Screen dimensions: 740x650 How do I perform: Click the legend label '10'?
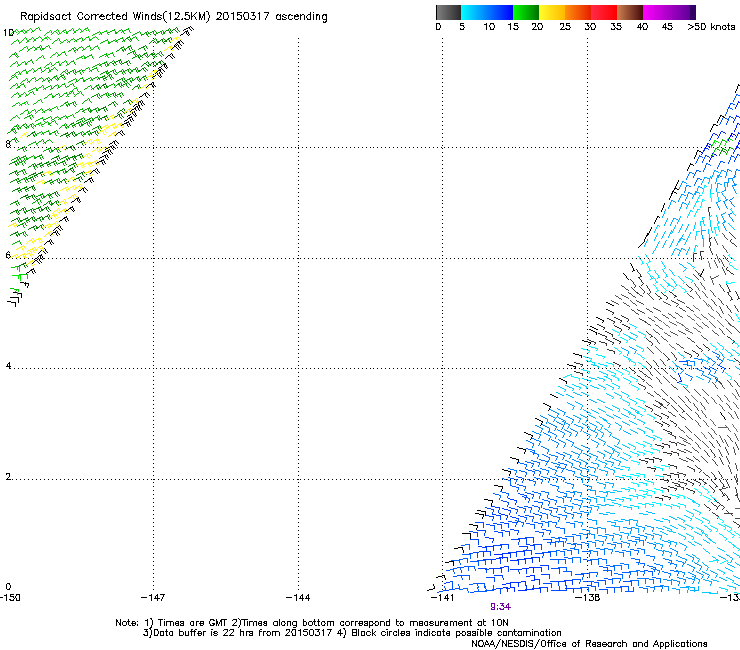[489, 26]
